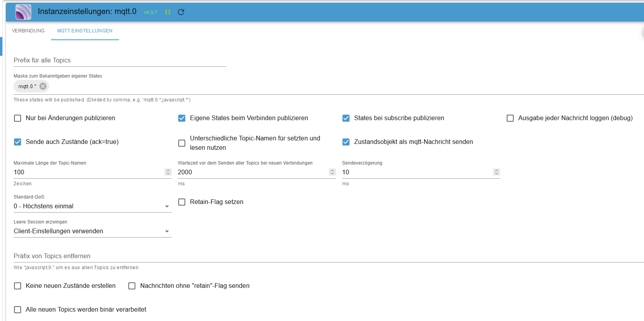Uncheck Eigene States beim Verbinden publizieren
This screenshot has height=321, width=644.
[182, 118]
